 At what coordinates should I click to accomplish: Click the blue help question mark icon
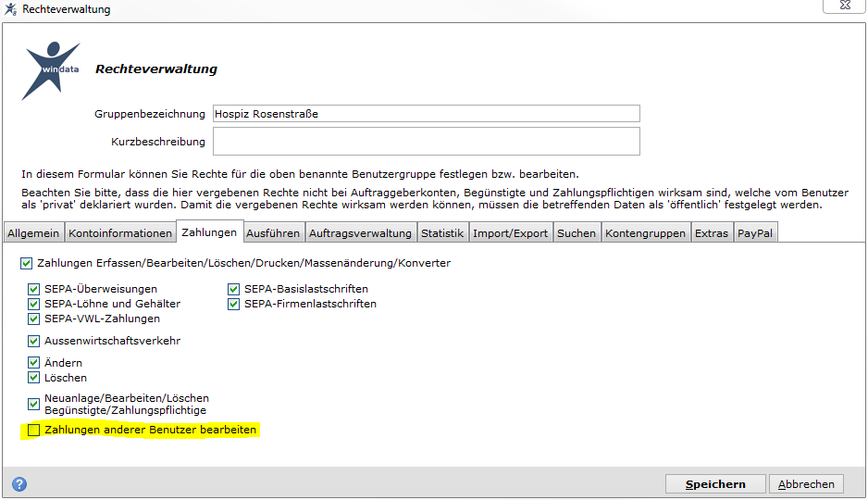19,484
